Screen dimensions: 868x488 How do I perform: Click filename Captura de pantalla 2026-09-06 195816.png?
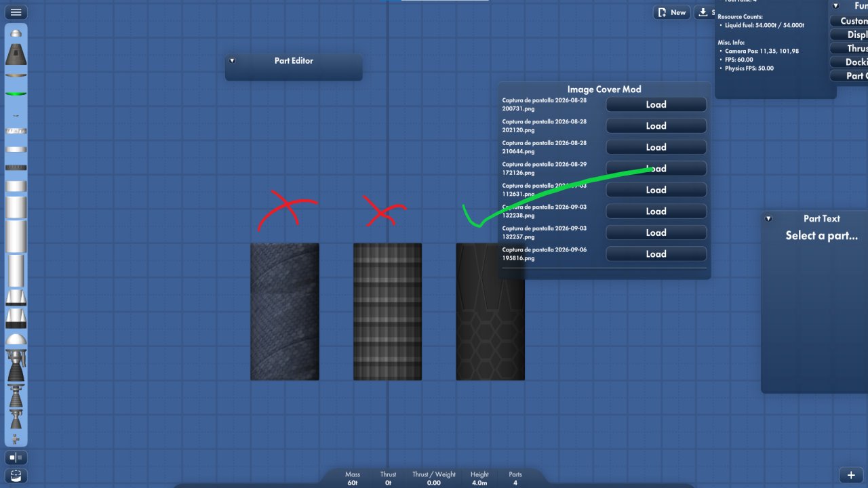[x=545, y=254]
